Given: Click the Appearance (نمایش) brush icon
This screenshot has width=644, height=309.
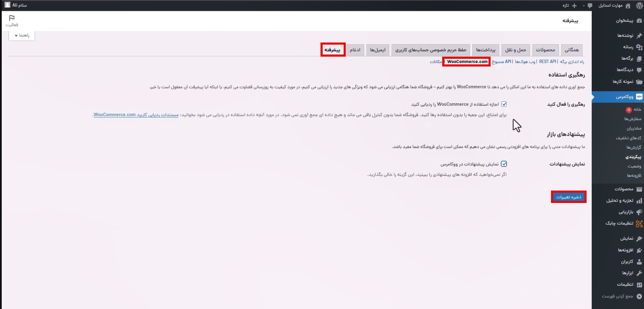Looking at the screenshot, I should (x=640, y=238).
